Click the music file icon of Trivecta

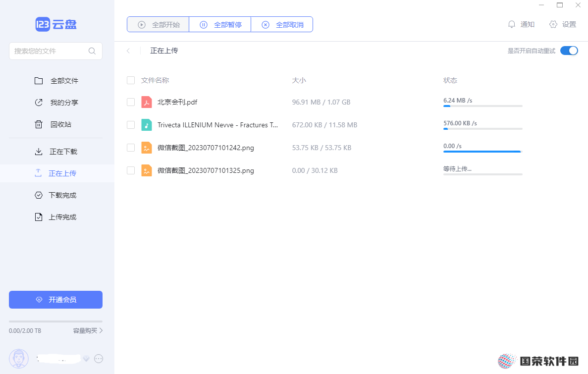tap(147, 125)
